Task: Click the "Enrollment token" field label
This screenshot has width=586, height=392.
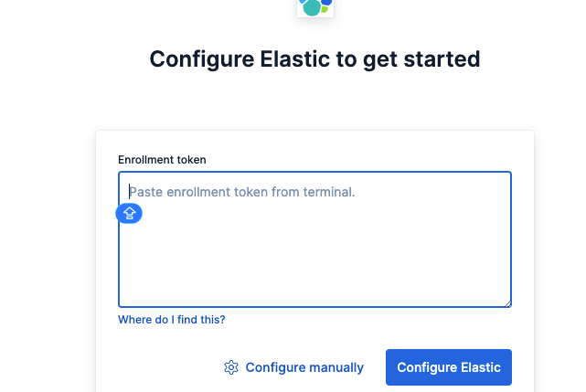Action: pyautogui.click(x=162, y=160)
